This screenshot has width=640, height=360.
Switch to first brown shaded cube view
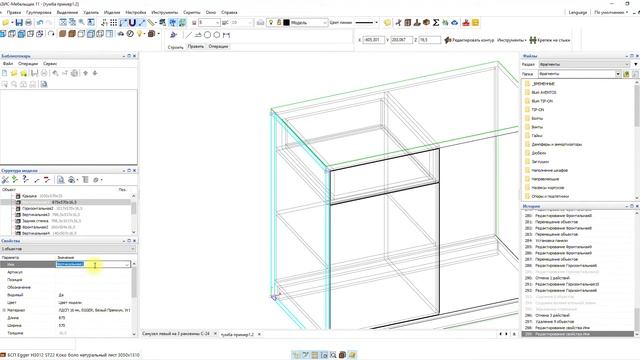tap(62, 34)
